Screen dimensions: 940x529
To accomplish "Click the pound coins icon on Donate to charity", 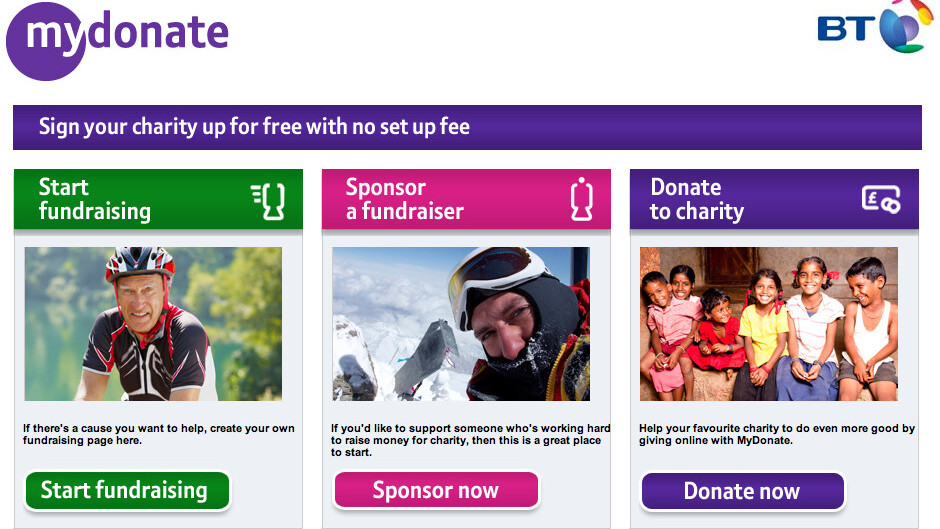I will click(x=881, y=199).
